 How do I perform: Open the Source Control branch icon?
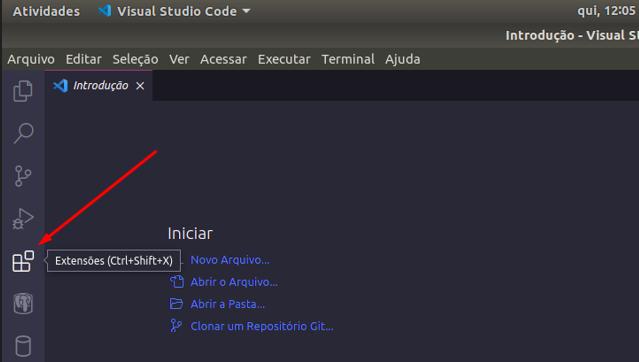tap(23, 176)
